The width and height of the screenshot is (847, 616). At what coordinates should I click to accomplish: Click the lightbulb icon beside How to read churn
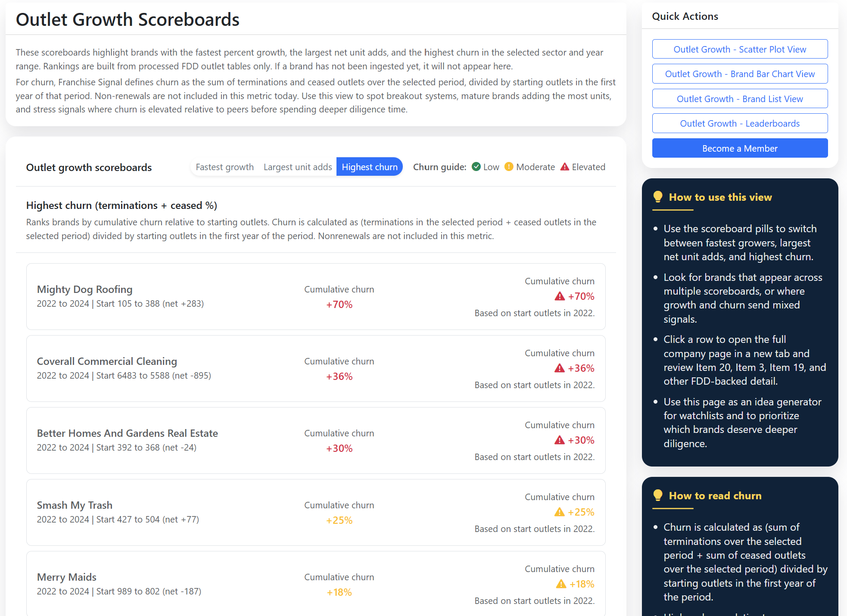coord(657,495)
